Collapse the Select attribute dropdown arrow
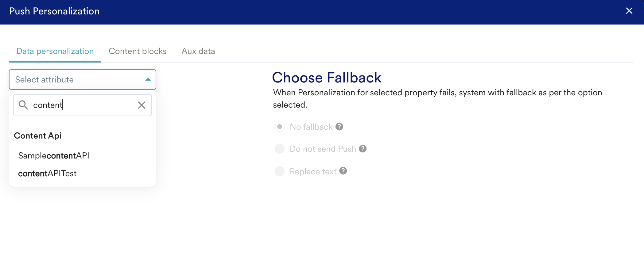The width and height of the screenshot is (644, 274). pos(148,79)
